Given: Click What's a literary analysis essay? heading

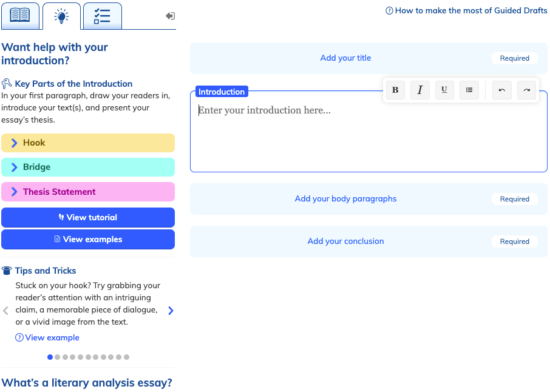Looking at the screenshot, I should coord(87,382).
